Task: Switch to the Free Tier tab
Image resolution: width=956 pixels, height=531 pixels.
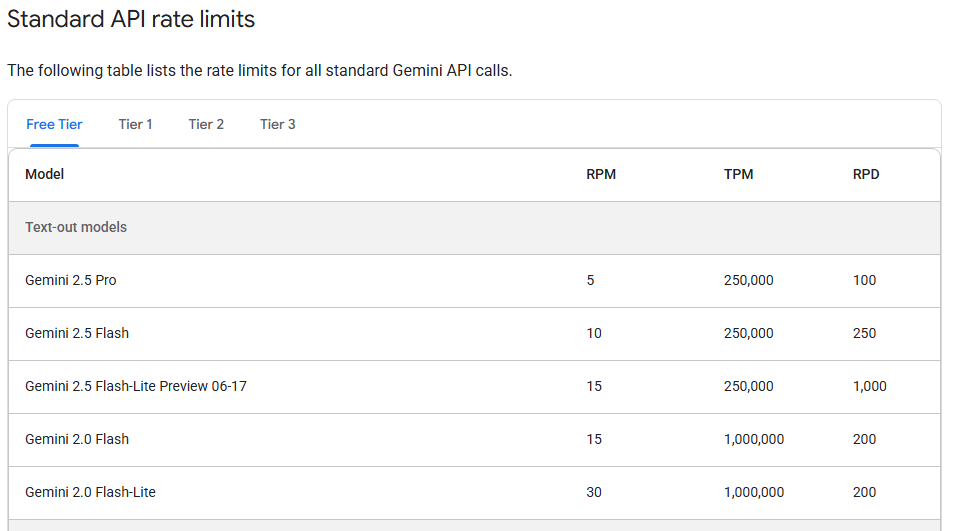Action: (54, 124)
